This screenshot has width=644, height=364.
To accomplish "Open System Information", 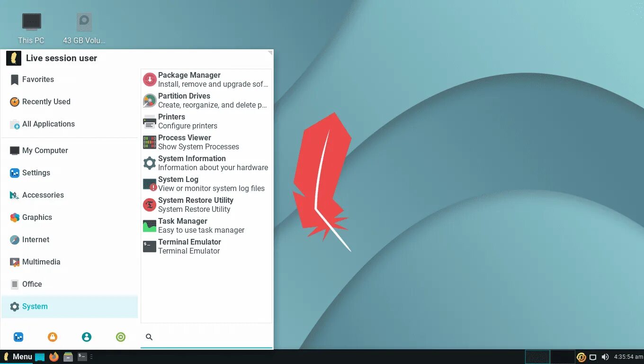I will (x=206, y=163).
